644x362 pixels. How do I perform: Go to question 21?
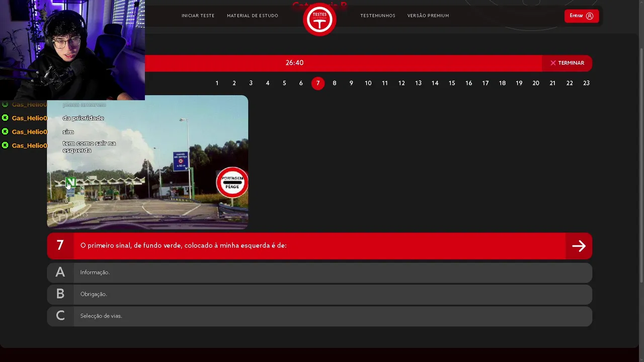pyautogui.click(x=552, y=83)
